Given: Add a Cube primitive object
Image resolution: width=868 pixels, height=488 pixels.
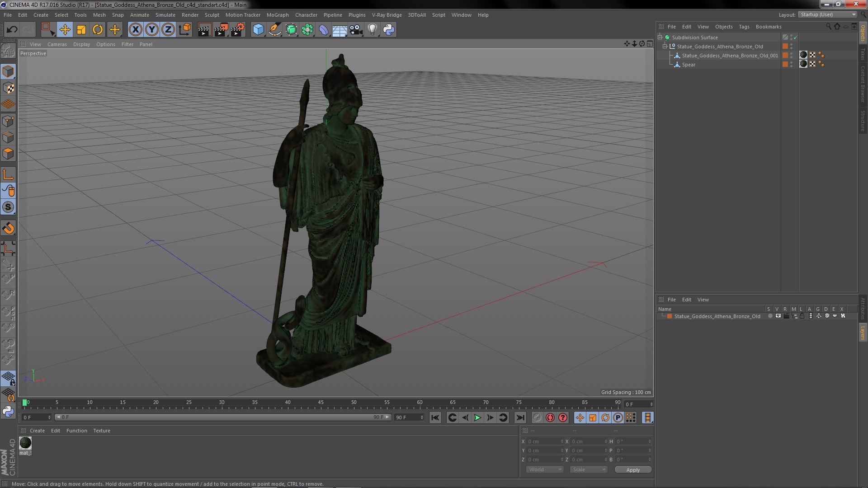Looking at the screenshot, I should point(258,30).
